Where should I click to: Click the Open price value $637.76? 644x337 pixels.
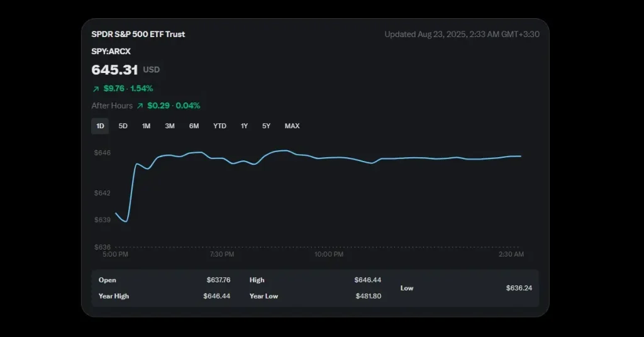218,280
